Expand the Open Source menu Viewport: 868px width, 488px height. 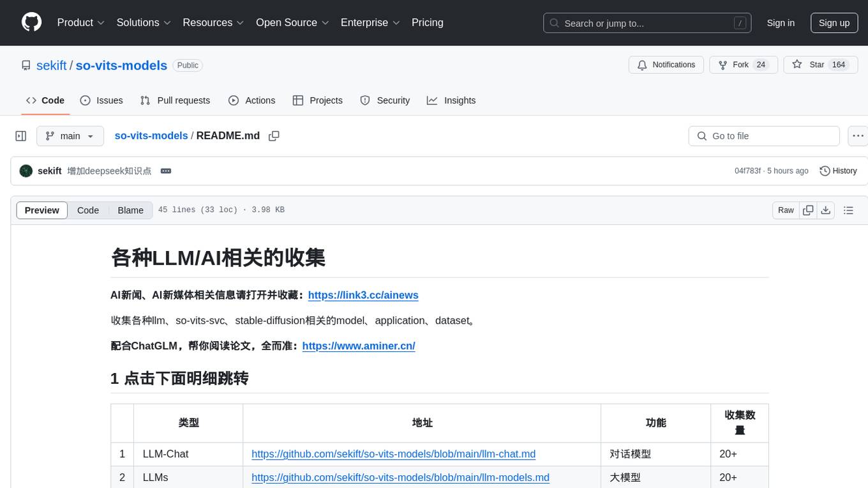pos(293,22)
